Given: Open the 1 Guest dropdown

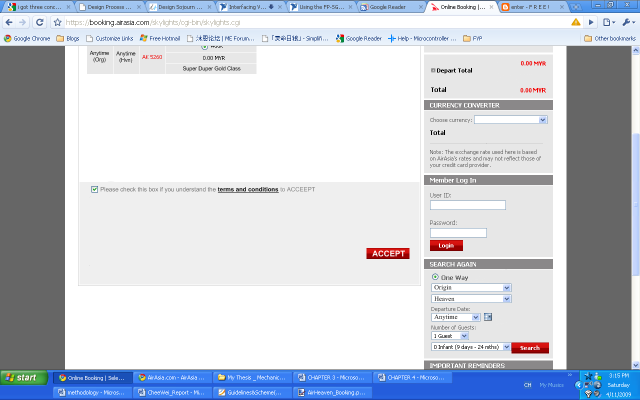Looking at the screenshot, I should coord(449,336).
